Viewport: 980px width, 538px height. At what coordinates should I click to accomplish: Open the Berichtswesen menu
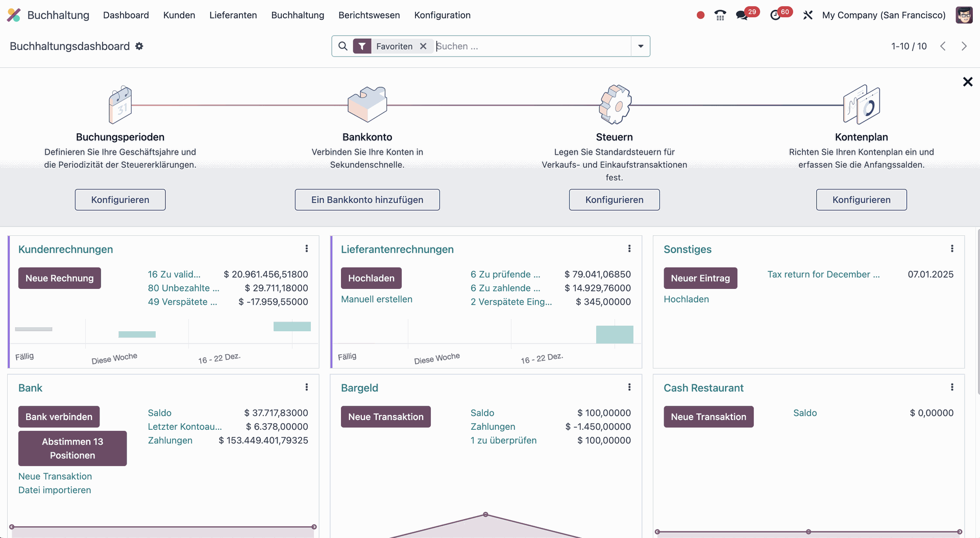click(x=369, y=15)
